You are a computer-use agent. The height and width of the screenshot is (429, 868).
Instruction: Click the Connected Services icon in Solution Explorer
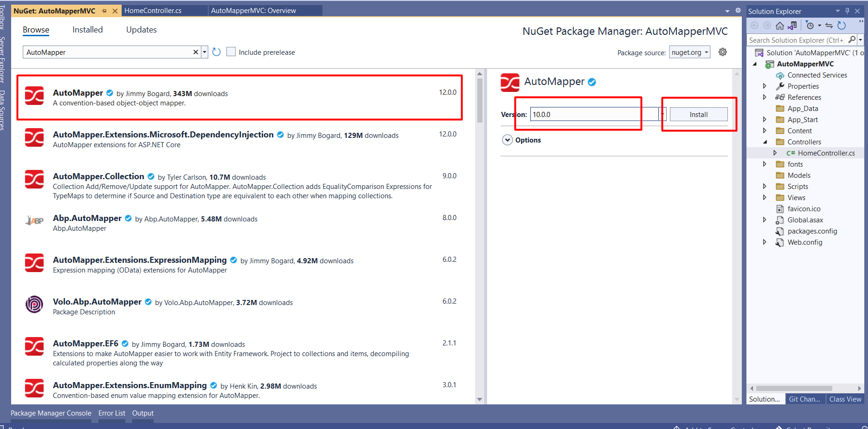point(780,75)
